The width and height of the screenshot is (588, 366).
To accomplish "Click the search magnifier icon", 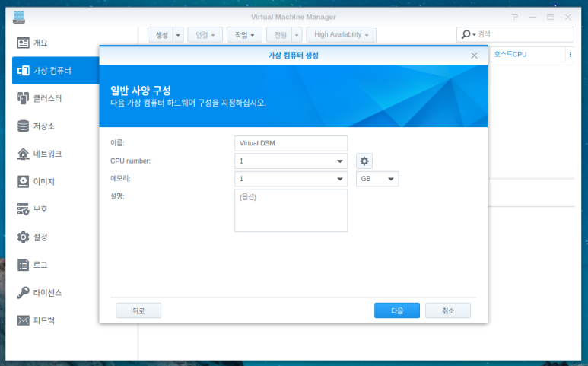I will [x=466, y=34].
